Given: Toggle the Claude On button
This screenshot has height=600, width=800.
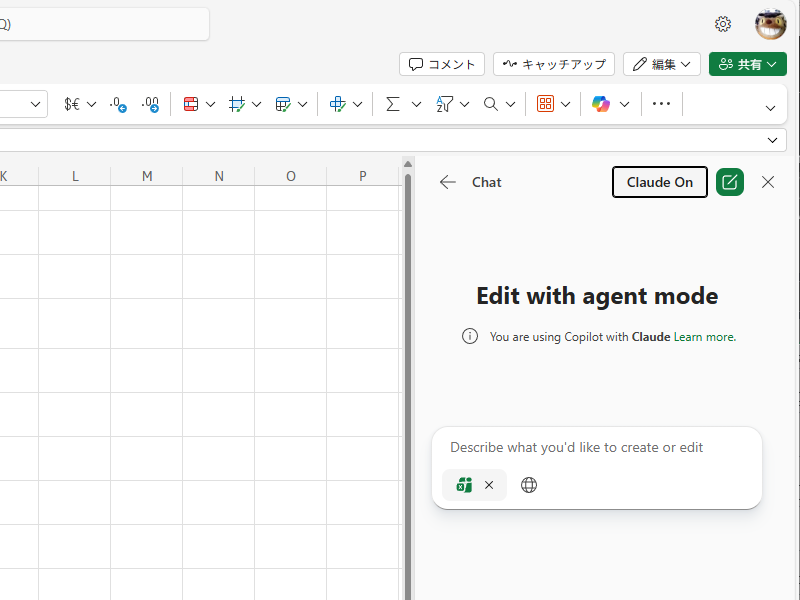Looking at the screenshot, I should [660, 182].
